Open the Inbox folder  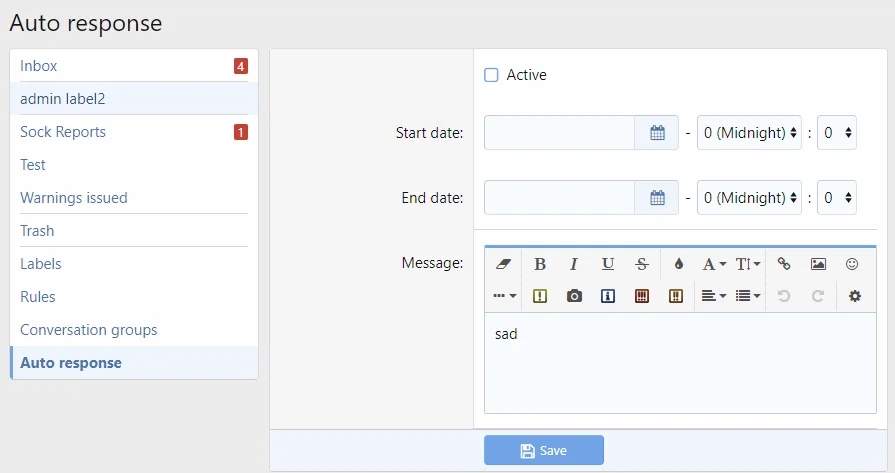pos(39,66)
